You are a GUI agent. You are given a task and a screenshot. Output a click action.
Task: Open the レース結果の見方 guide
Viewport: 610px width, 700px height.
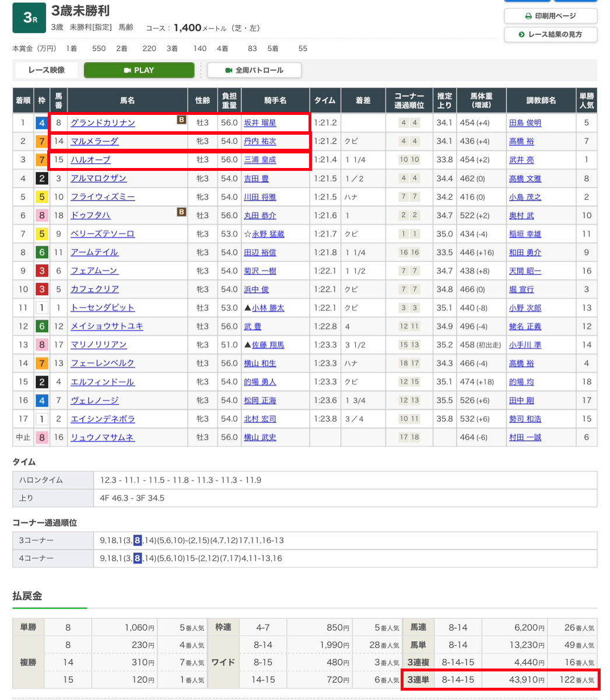pyautogui.click(x=551, y=35)
